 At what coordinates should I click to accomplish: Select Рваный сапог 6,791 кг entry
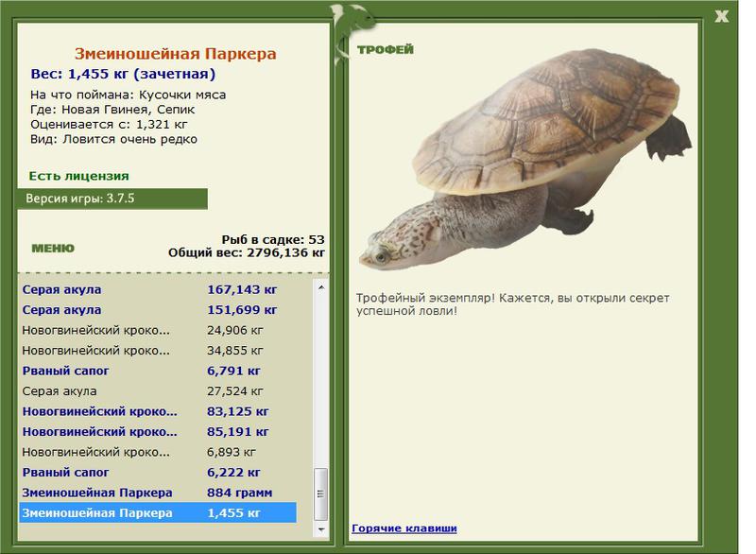[x=158, y=371]
